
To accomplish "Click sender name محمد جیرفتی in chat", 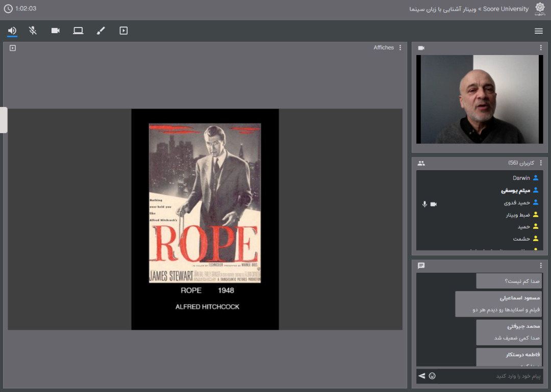I will pos(523,326).
